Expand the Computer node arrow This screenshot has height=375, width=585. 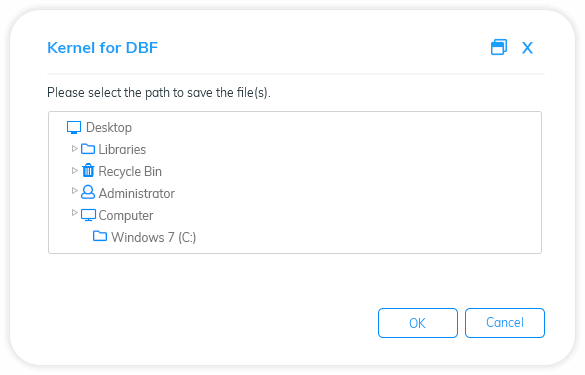(74, 213)
